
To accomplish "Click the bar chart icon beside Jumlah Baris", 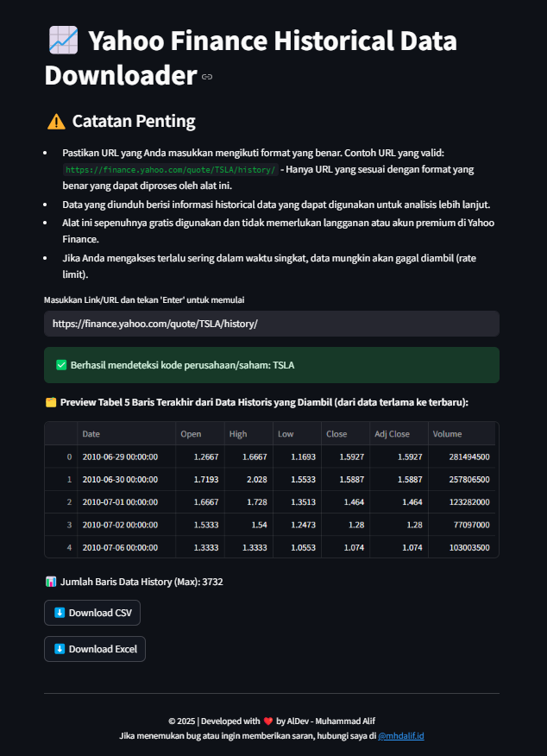I will click(51, 581).
